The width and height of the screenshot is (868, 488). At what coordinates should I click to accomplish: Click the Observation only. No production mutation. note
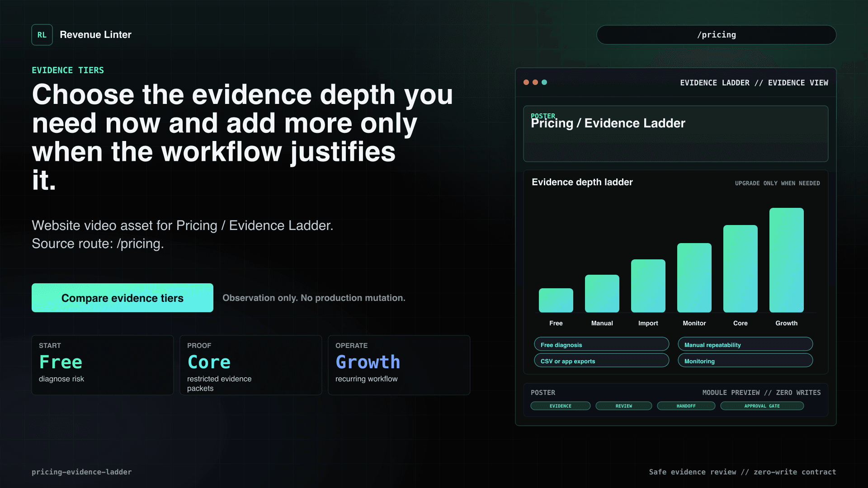[x=314, y=298]
